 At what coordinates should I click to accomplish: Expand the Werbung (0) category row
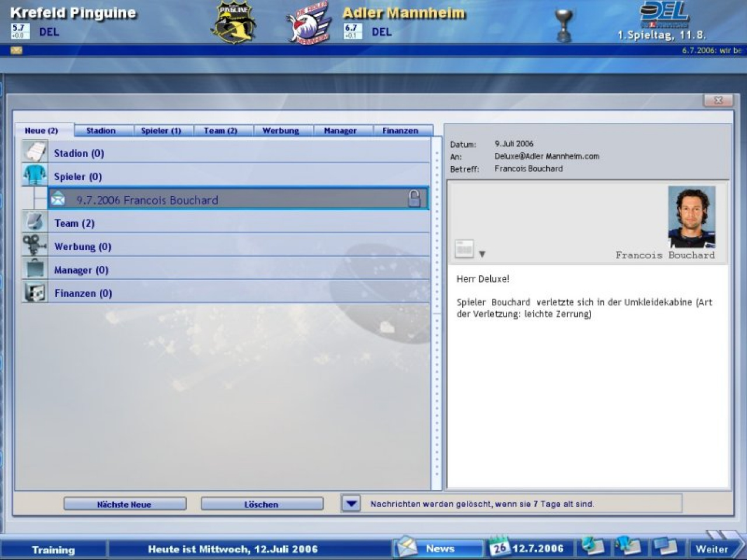[x=226, y=246]
